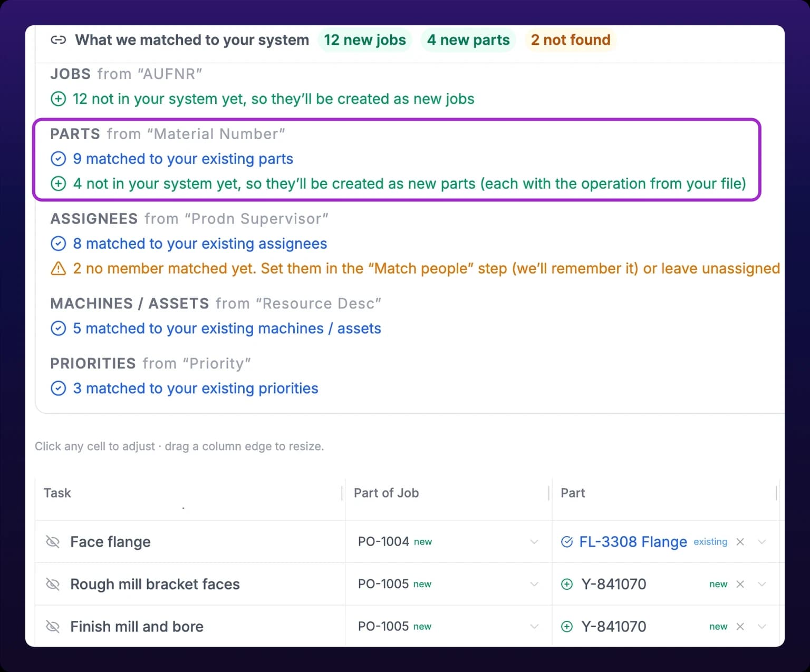This screenshot has height=672, width=810.
Task: Click the check icon beside FL-3308 Flange
Action: (x=567, y=542)
